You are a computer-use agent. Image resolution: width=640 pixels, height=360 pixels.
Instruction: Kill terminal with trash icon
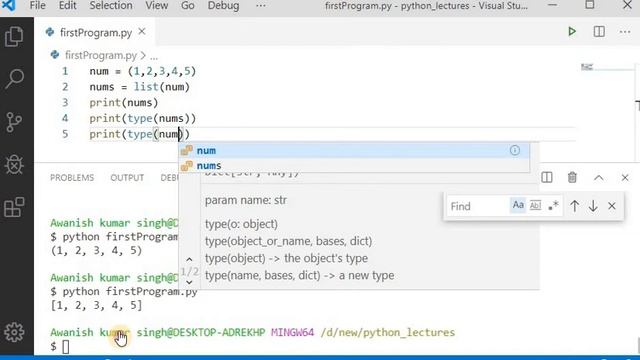coord(572,178)
